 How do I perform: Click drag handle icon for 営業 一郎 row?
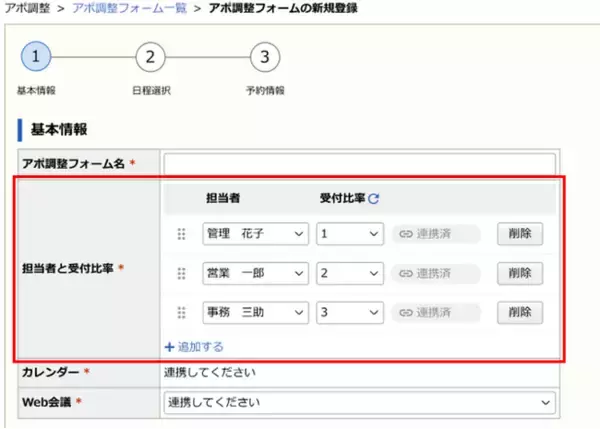[182, 273]
